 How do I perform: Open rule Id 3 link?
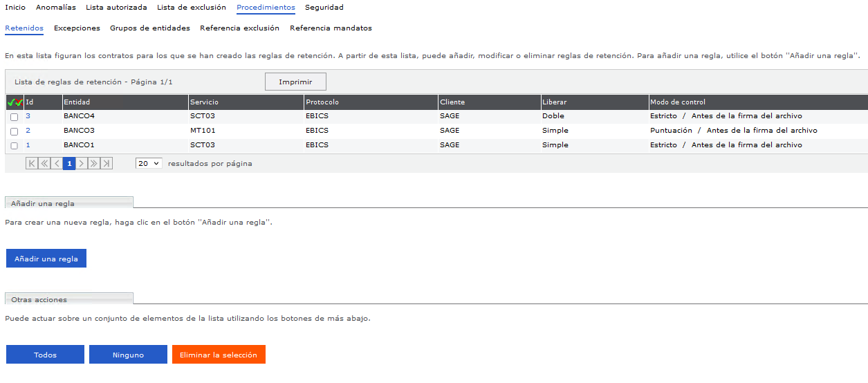28,116
